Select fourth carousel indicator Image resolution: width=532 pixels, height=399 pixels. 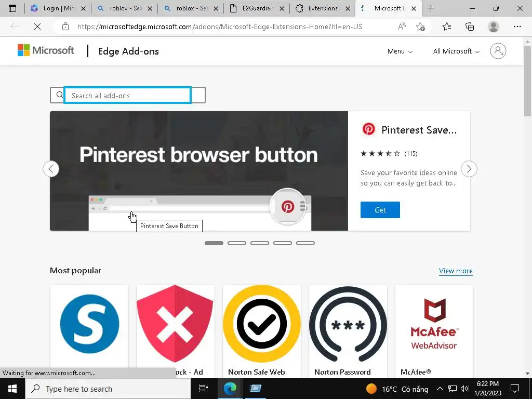click(283, 243)
